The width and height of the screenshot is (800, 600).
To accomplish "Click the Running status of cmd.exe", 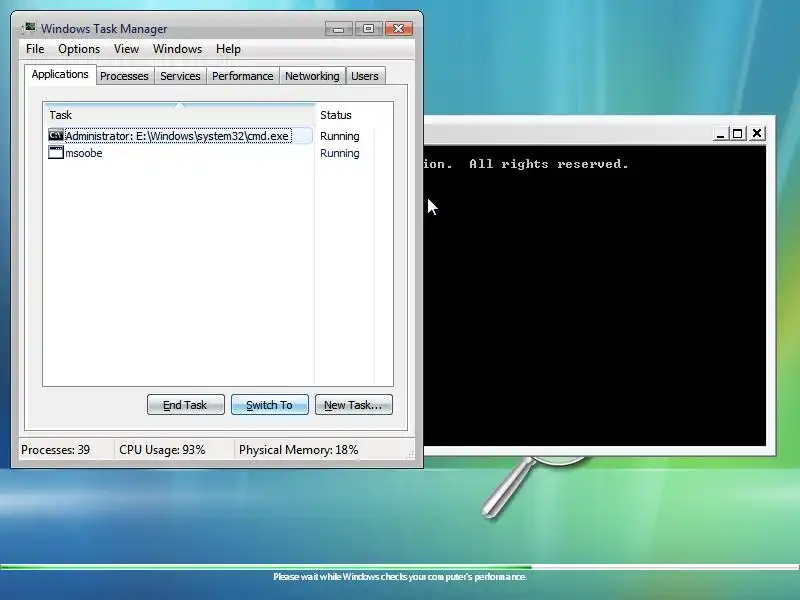I will pyautogui.click(x=340, y=136).
